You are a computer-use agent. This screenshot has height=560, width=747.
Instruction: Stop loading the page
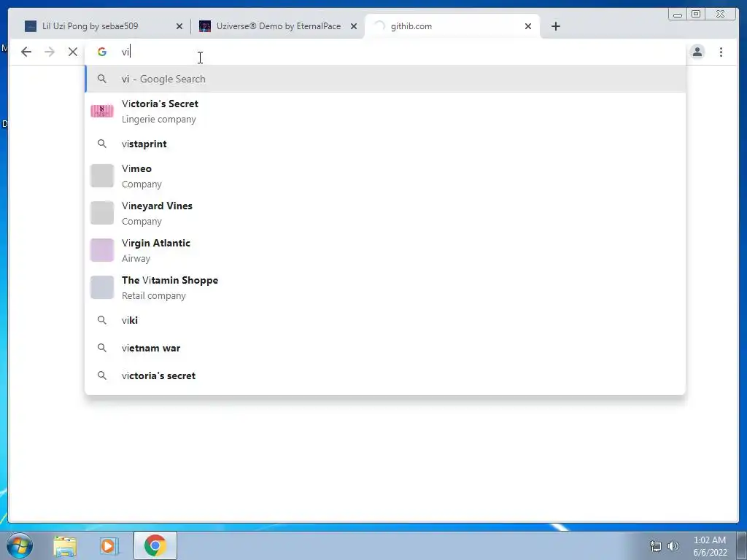(x=73, y=52)
